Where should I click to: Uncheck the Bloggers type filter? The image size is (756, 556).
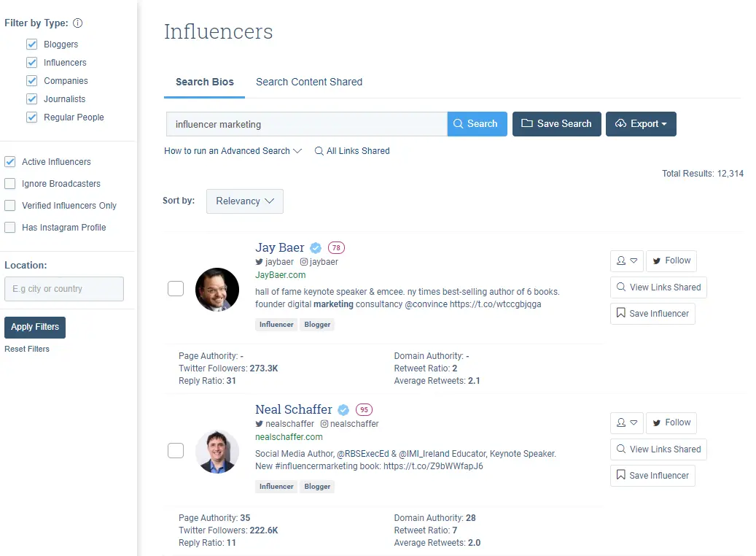click(x=31, y=45)
